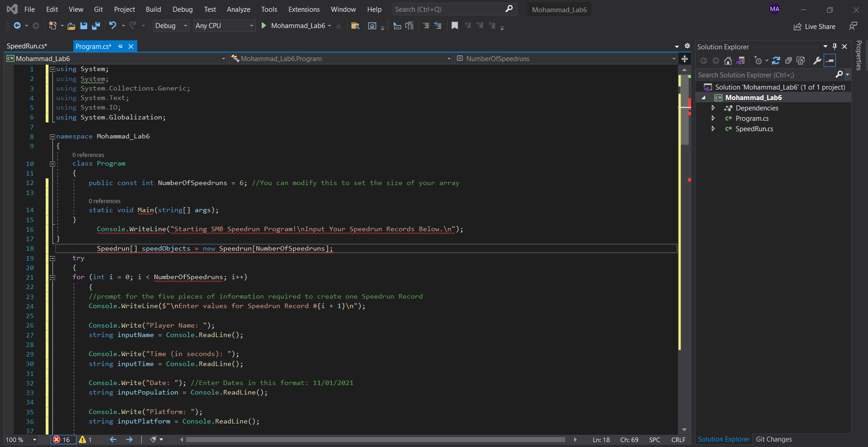Click the CRLF line ending indicator
This screenshot has height=447, width=868.
pyautogui.click(x=678, y=440)
